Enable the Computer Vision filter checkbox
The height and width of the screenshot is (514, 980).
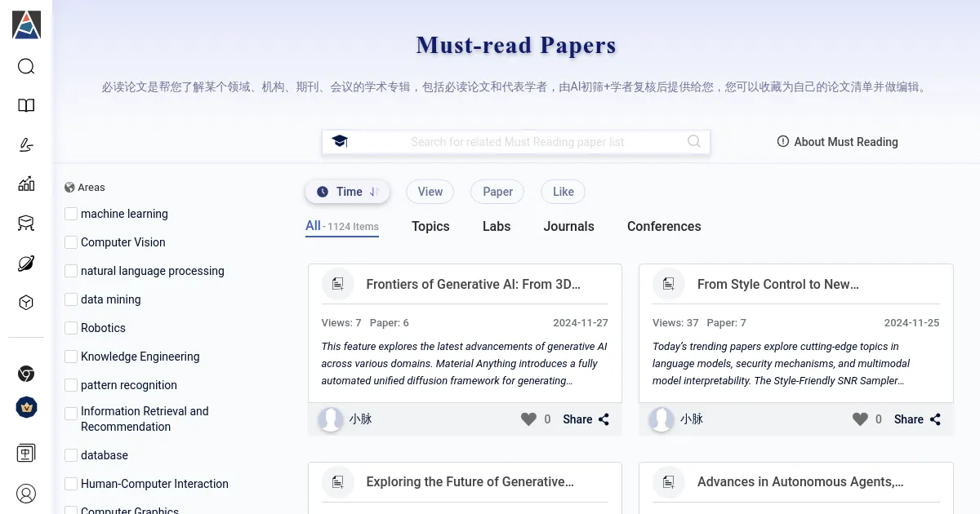[x=71, y=242]
